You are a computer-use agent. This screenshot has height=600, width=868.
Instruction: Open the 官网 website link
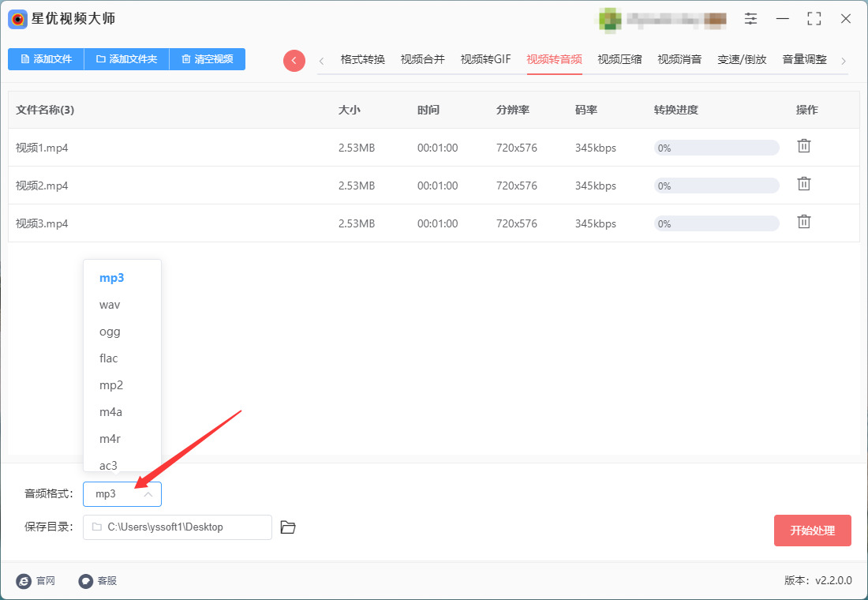click(x=36, y=580)
